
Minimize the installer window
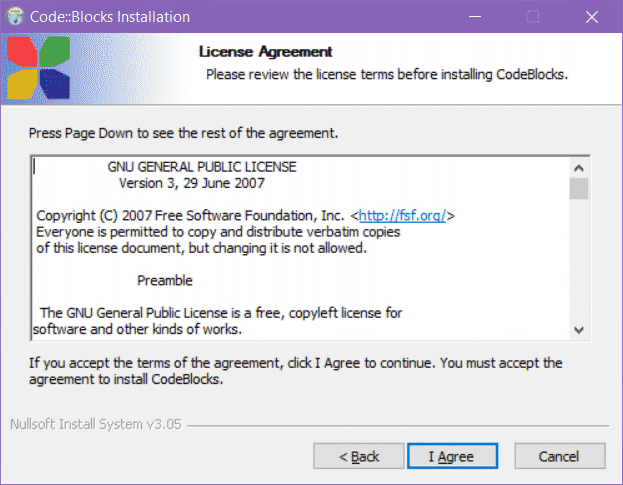(485, 17)
